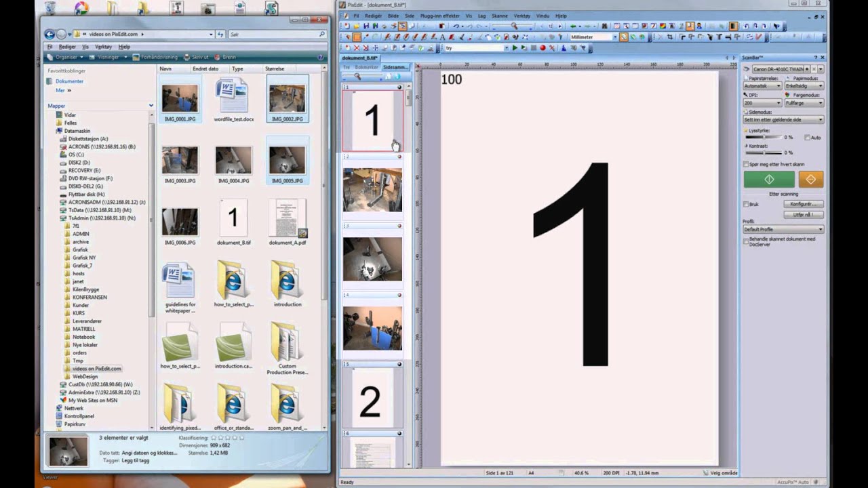Open the 'try' macro name dropdown
The height and width of the screenshot is (488, 868).
tap(507, 48)
